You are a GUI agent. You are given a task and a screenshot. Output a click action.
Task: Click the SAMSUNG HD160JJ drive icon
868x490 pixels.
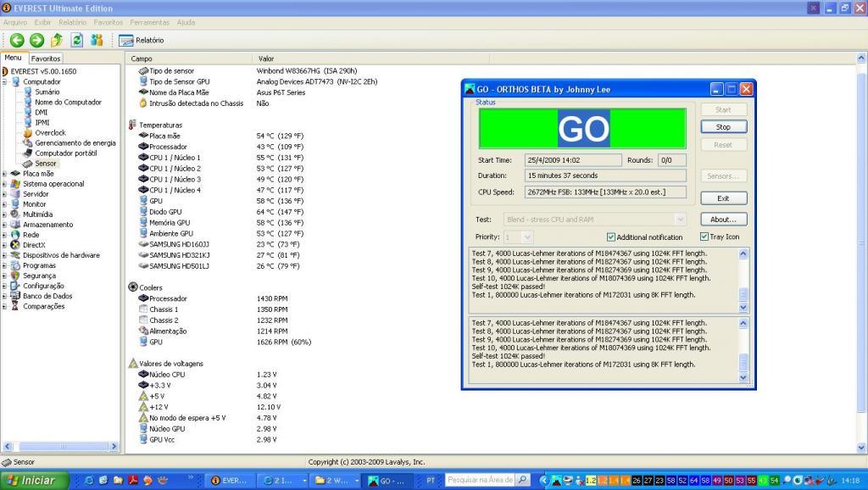143,244
